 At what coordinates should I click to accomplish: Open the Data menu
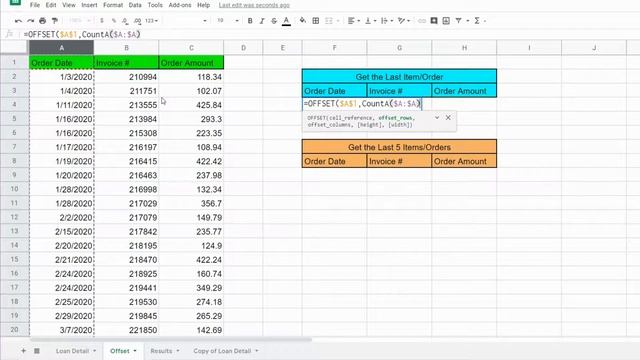(135, 5)
